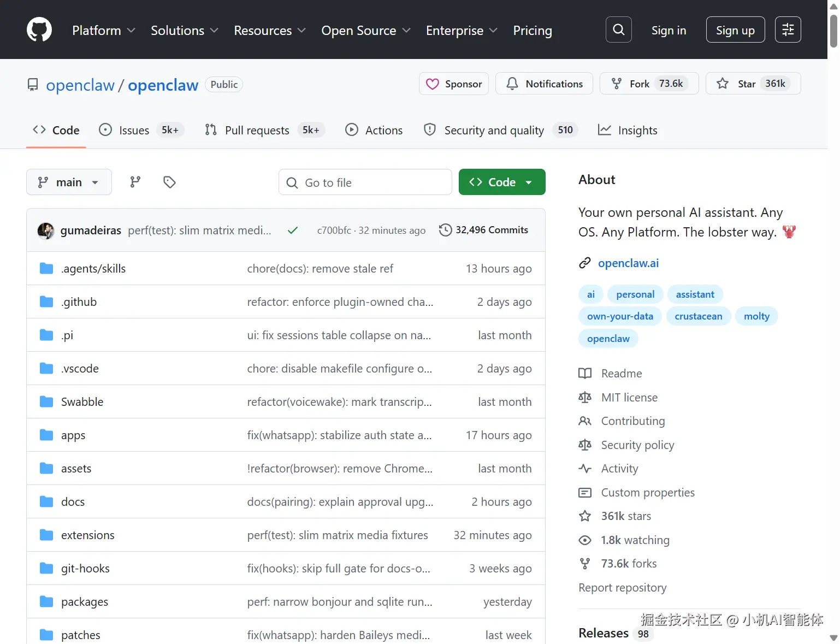Viewport: 840px width, 644px height.
Task: Click the Contributing people icon
Action: [585, 421]
